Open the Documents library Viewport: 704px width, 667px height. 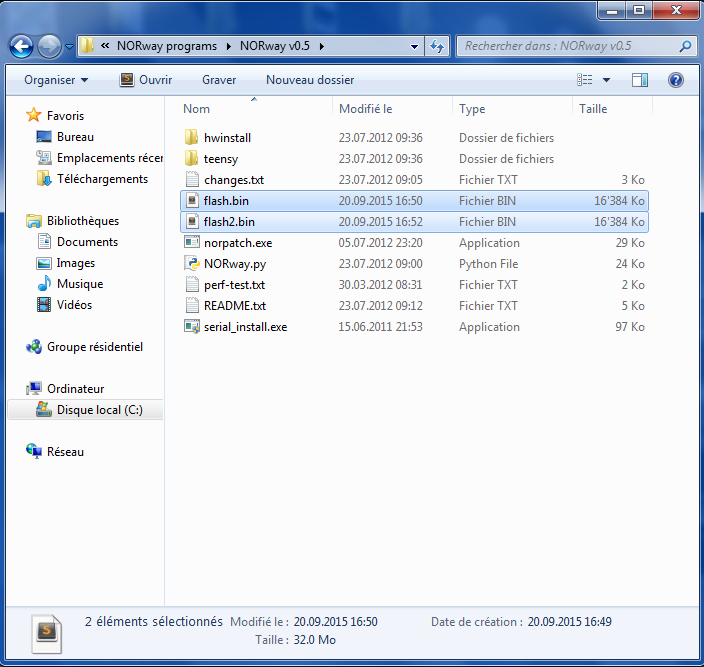tap(87, 242)
